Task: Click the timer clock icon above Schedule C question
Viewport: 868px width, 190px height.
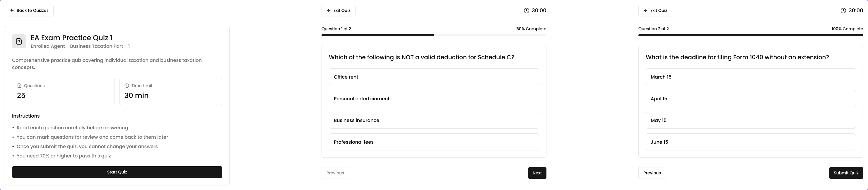Action: [527, 11]
